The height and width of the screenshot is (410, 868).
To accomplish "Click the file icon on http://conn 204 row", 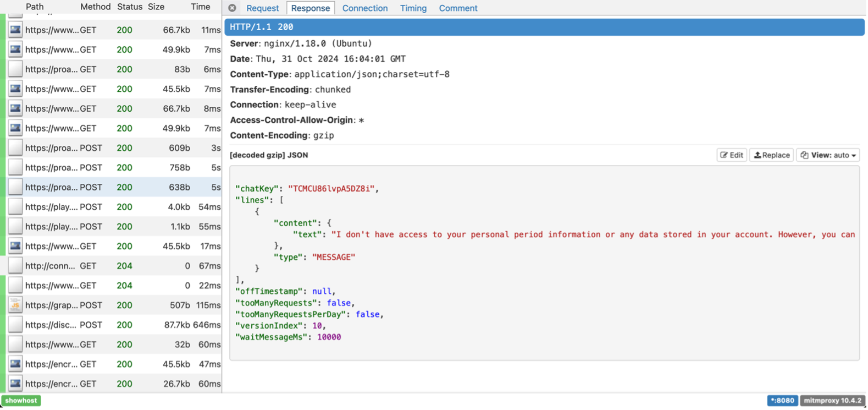I will 15,266.
